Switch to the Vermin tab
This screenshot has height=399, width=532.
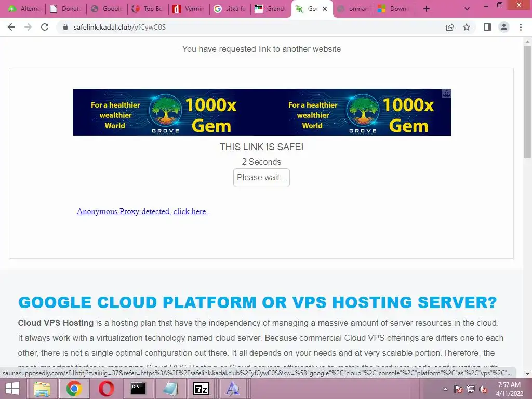click(x=189, y=9)
